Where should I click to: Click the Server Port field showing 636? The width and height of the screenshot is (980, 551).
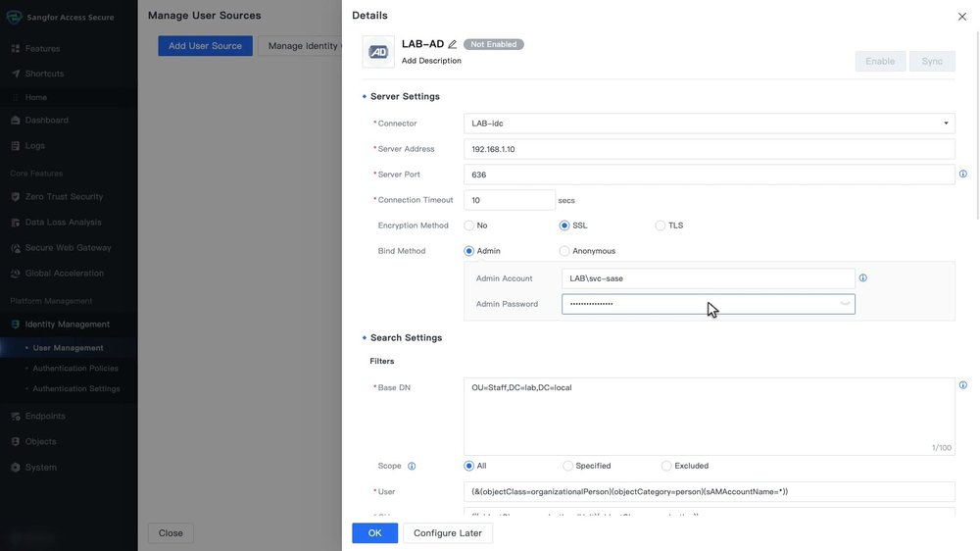tap(709, 175)
